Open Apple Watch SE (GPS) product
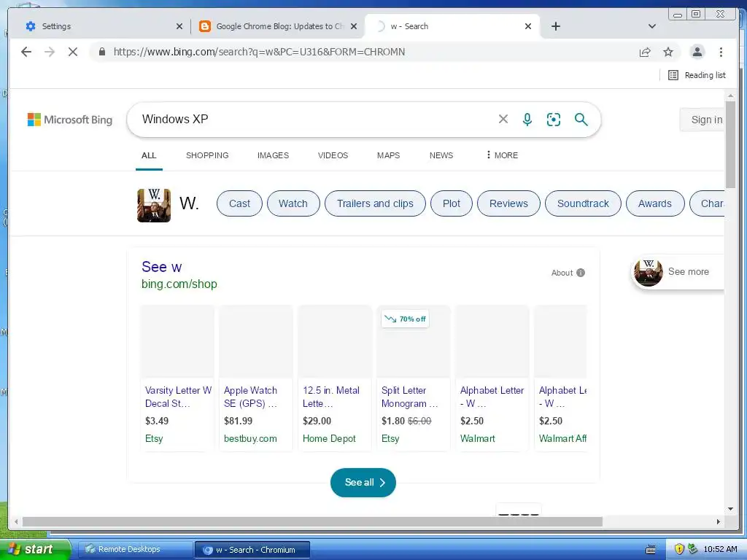 click(x=251, y=397)
